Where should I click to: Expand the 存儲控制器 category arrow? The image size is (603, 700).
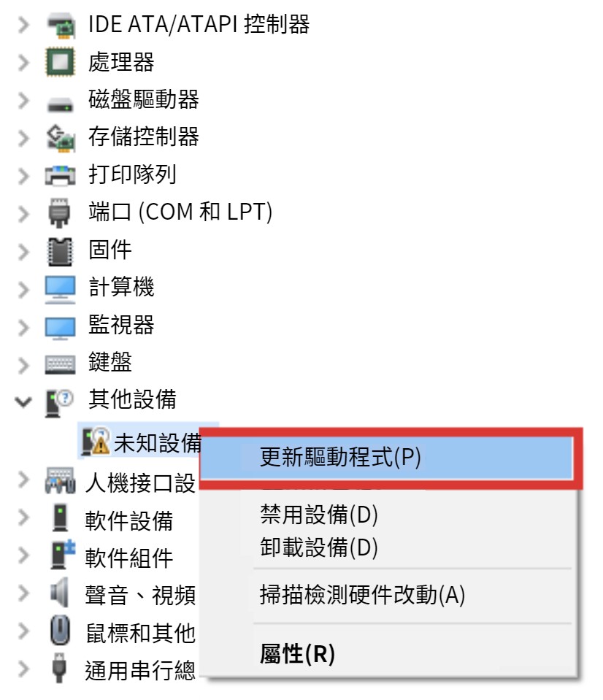point(23,137)
